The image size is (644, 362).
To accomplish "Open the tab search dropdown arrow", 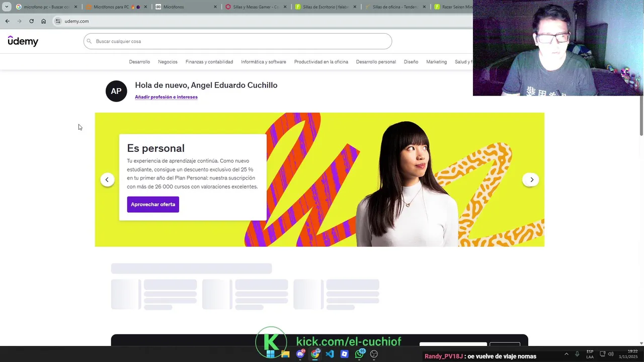I will point(7,7).
